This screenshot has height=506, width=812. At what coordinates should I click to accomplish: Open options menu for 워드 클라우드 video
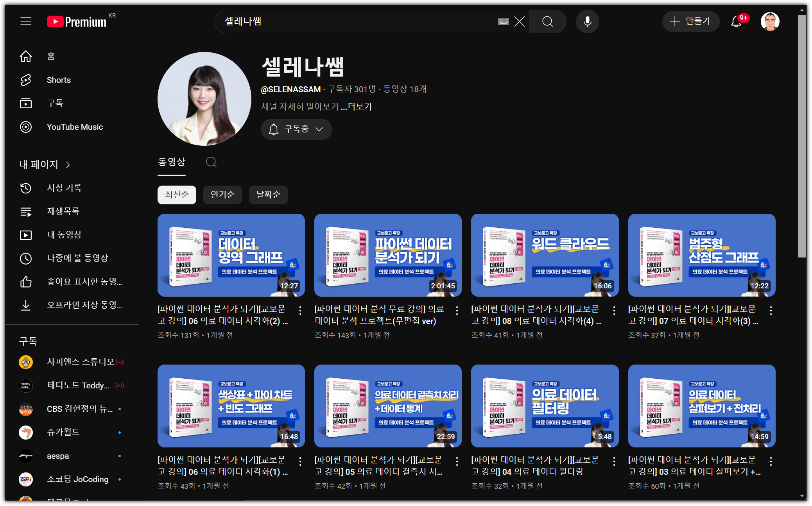(x=614, y=311)
